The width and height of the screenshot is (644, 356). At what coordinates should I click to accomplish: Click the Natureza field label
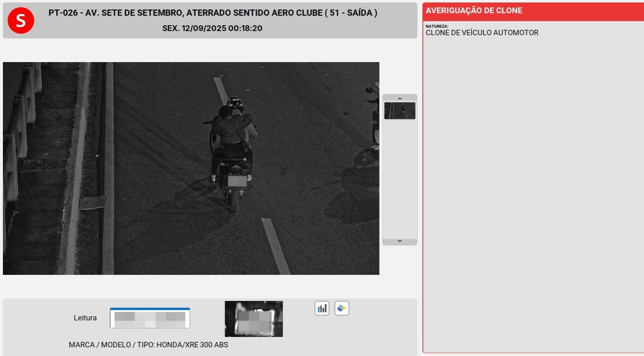coord(437,26)
